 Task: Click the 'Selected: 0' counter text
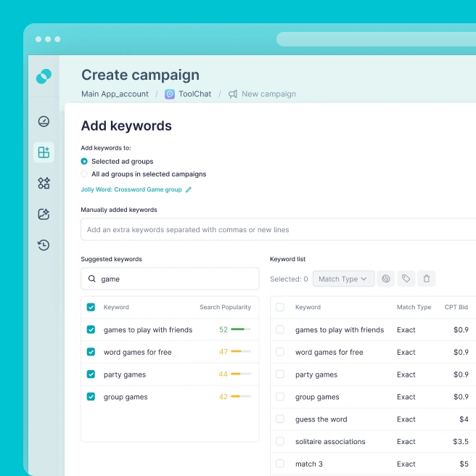pos(289,279)
